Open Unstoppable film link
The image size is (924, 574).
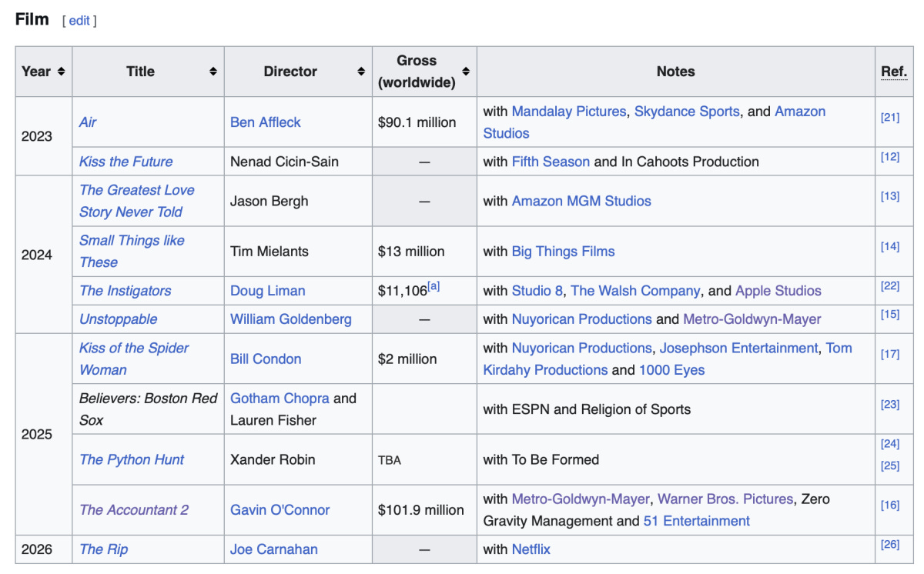point(119,319)
